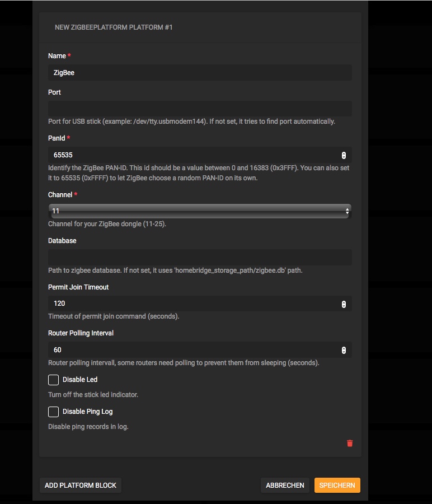The width and height of the screenshot is (432, 504).
Task: Open the Channel dropdown
Action: pyautogui.click(x=199, y=211)
